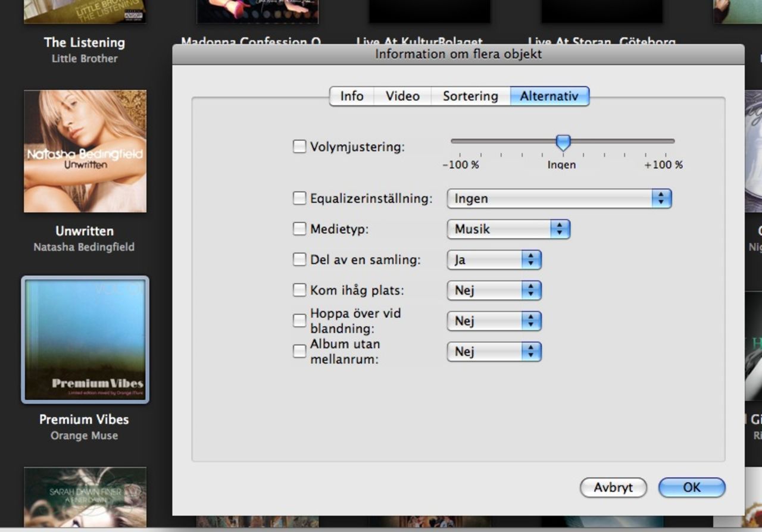
Task: Select the Unwritten album cover thumbnail
Action: (x=85, y=151)
